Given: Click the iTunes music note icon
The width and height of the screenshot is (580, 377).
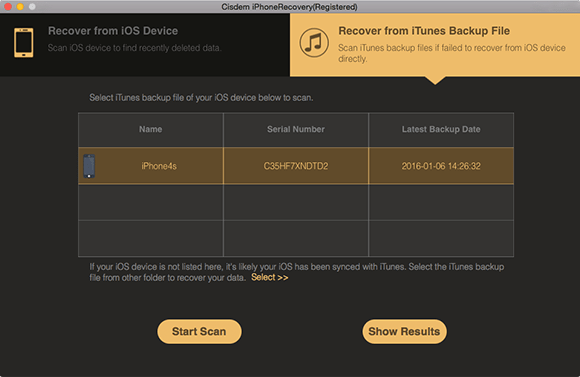Looking at the screenshot, I should [x=314, y=43].
